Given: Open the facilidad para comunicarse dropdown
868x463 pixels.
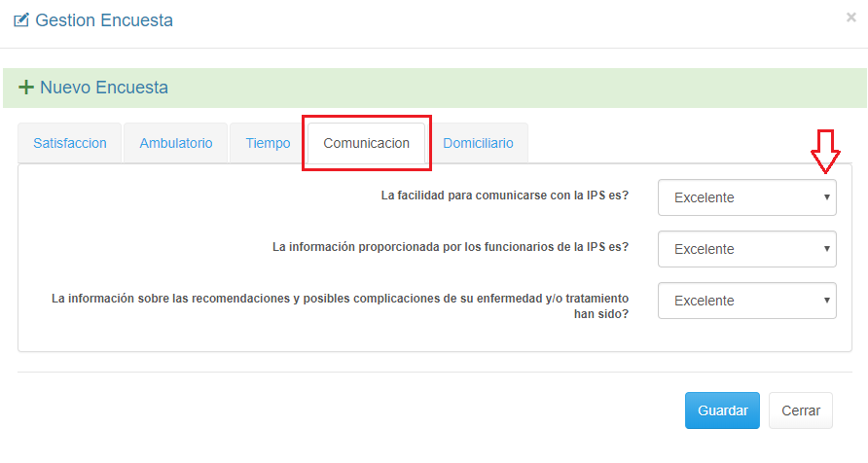Looking at the screenshot, I should 746,197.
